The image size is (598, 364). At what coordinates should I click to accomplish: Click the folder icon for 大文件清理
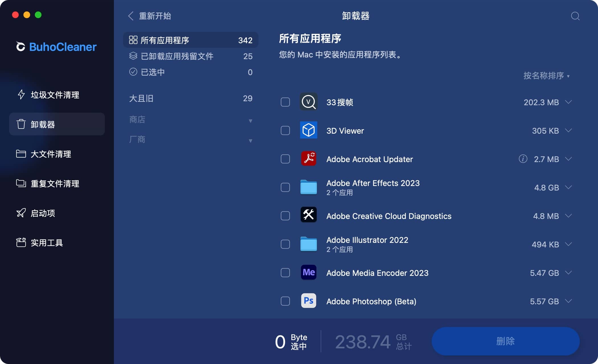click(x=21, y=154)
